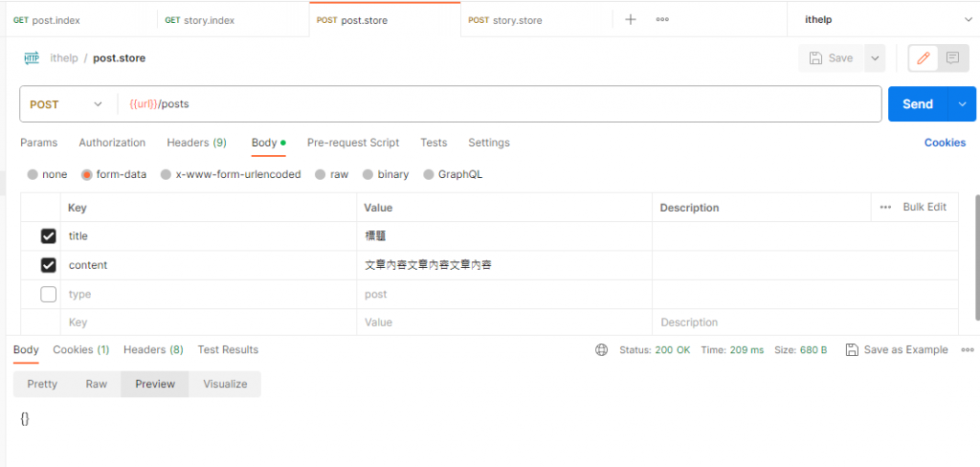Switch response view to Raw
This screenshot has height=467, width=980.
click(x=97, y=384)
